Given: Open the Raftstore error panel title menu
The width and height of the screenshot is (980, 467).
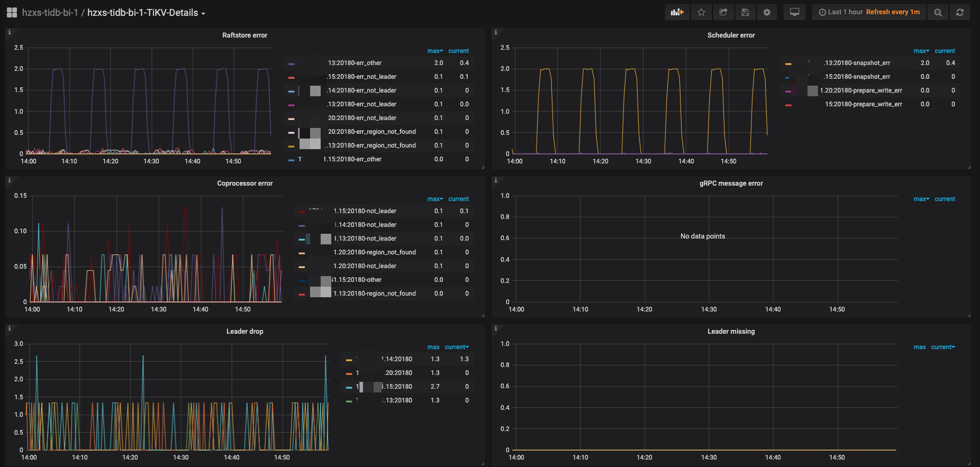Looking at the screenshot, I should (244, 35).
